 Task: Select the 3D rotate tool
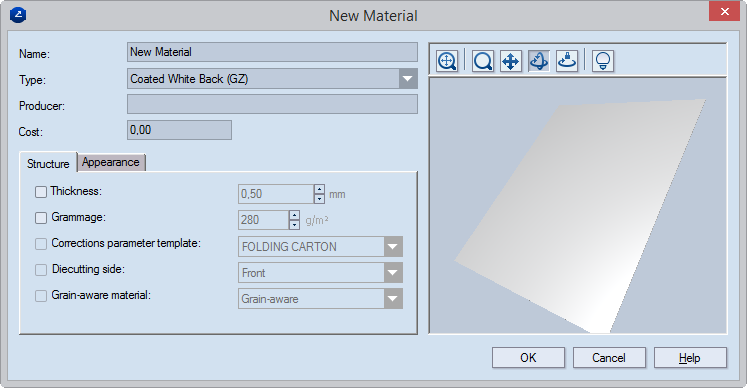click(x=539, y=61)
